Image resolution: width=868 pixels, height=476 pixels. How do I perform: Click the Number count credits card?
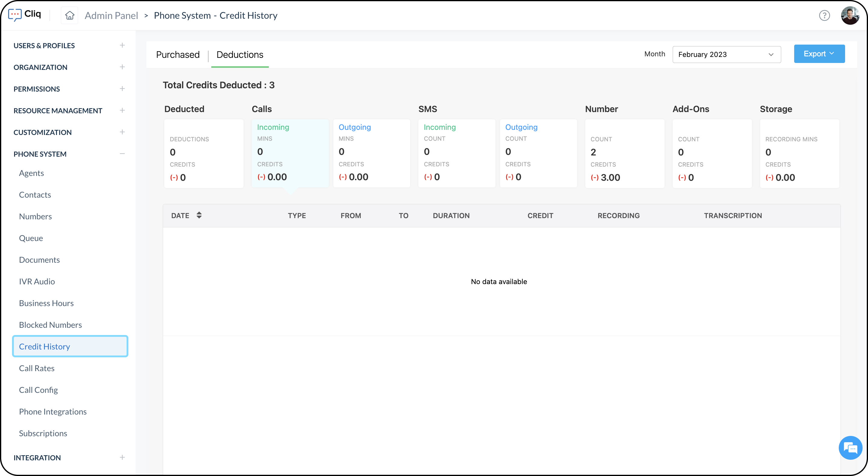coord(624,154)
